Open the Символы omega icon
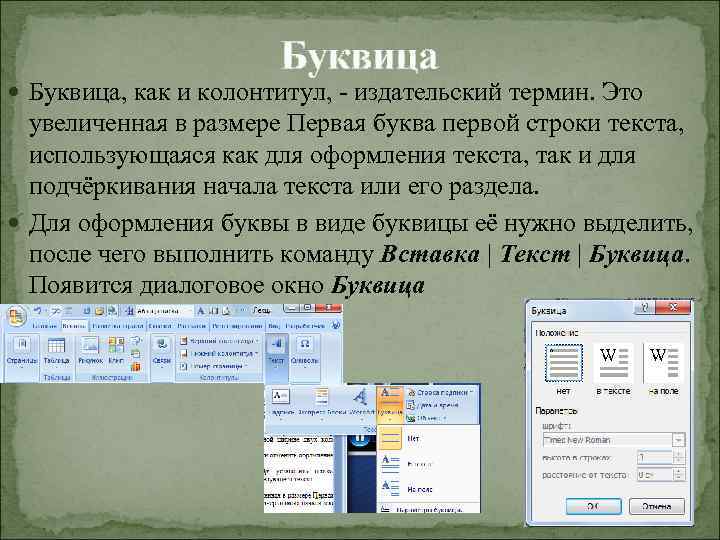720x540 pixels. pyautogui.click(x=304, y=344)
